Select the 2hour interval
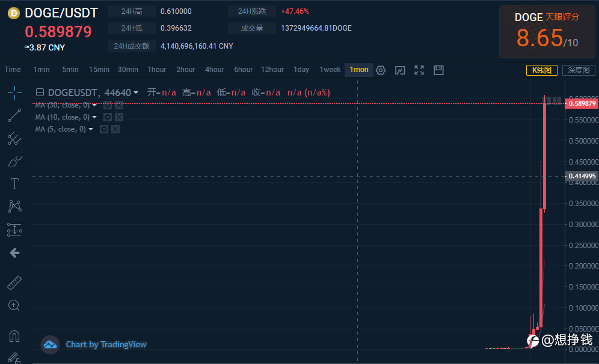This screenshot has height=364, width=599. tap(186, 70)
